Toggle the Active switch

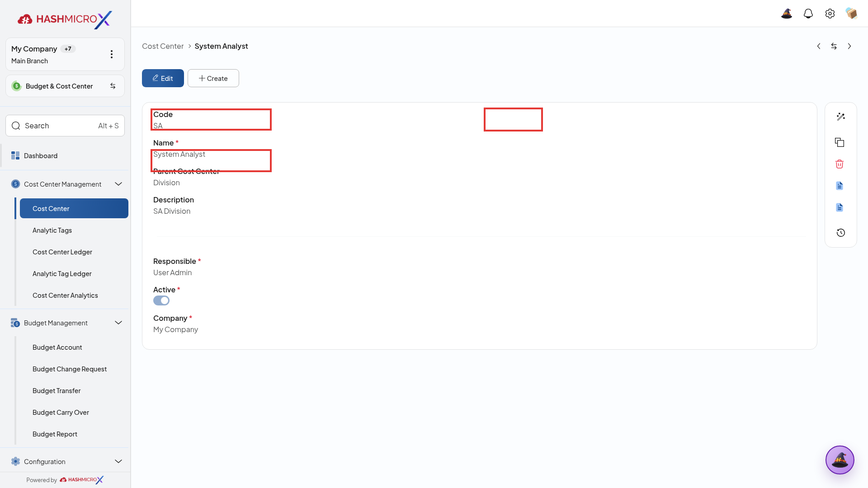click(161, 300)
